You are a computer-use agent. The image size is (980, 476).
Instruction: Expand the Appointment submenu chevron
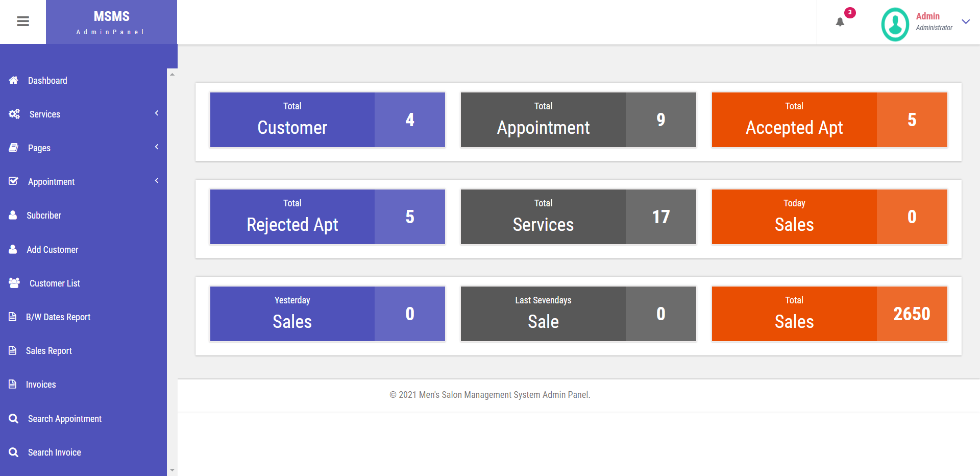tap(157, 180)
